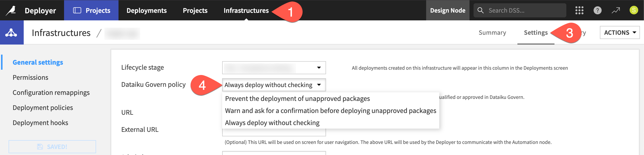Screen dimensions: 644x155
Task: Open the highlighted Projects tab
Action: tap(91, 10)
